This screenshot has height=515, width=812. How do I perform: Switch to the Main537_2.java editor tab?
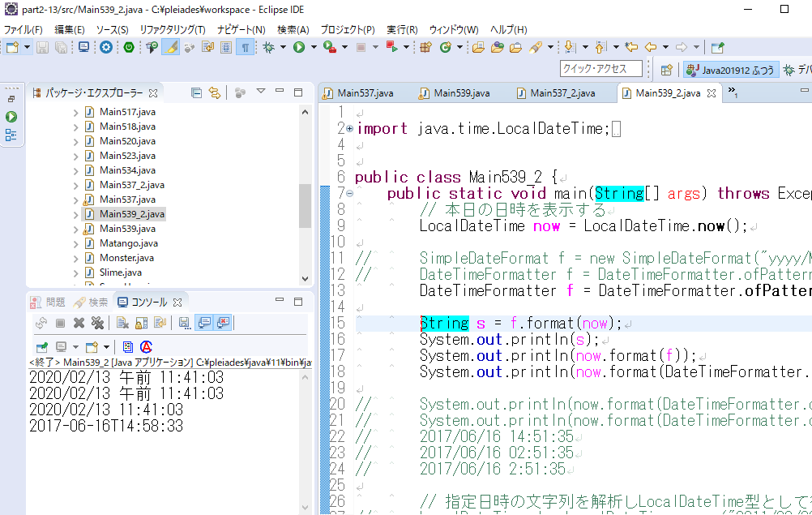tap(562, 93)
